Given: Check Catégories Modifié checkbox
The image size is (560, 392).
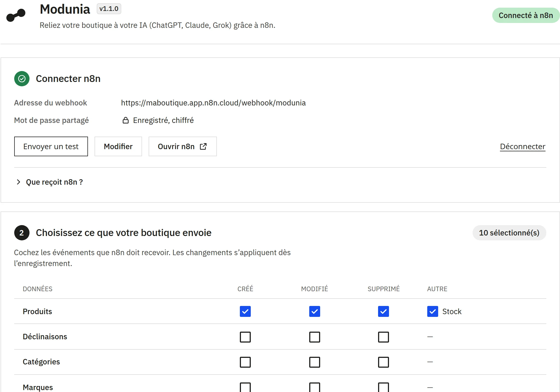Looking at the screenshot, I should pos(315,362).
